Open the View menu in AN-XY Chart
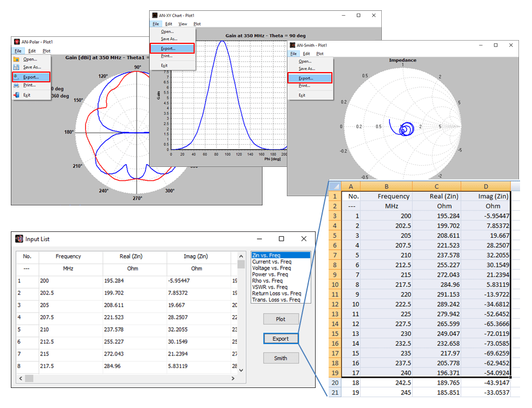 pos(182,24)
